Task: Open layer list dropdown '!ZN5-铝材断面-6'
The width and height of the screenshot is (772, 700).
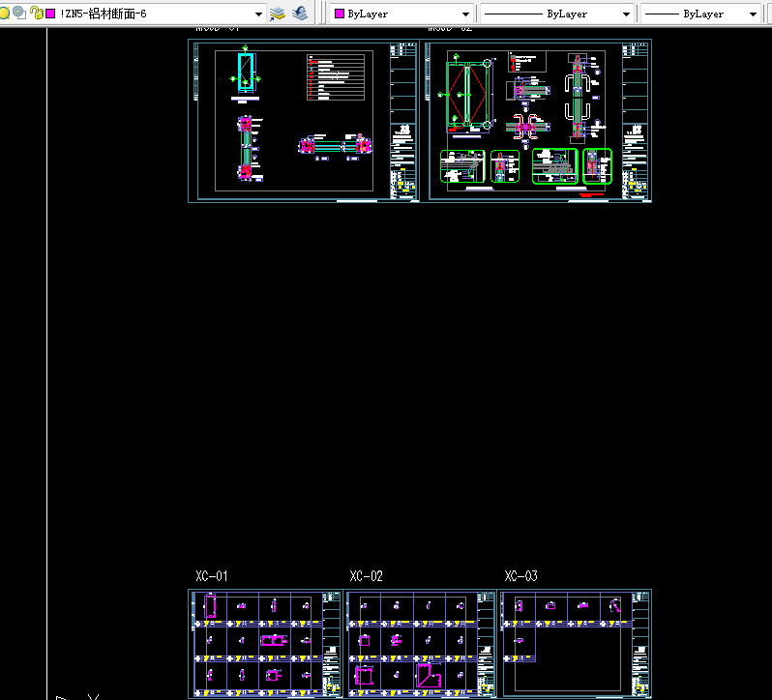Action: point(258,15)
